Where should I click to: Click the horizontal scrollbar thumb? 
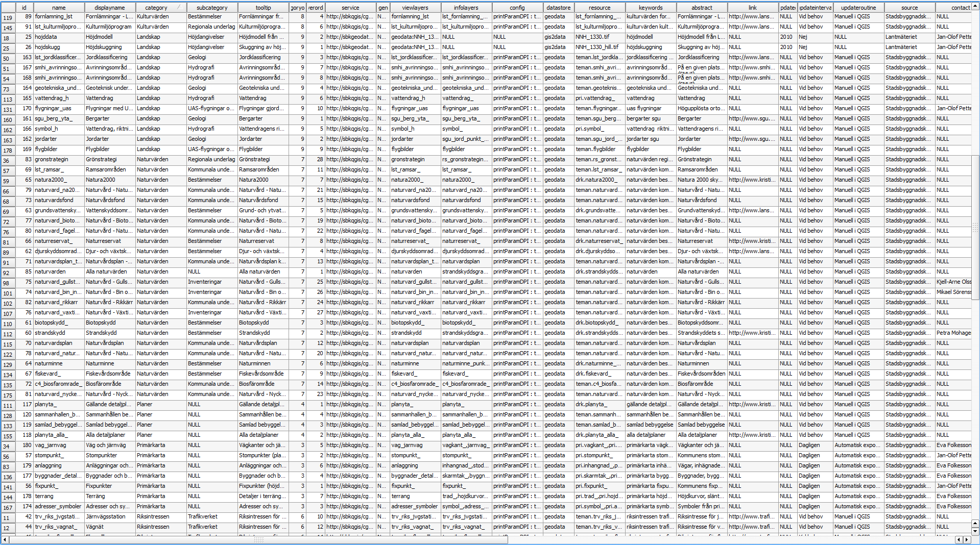click(x=258, y=539)
